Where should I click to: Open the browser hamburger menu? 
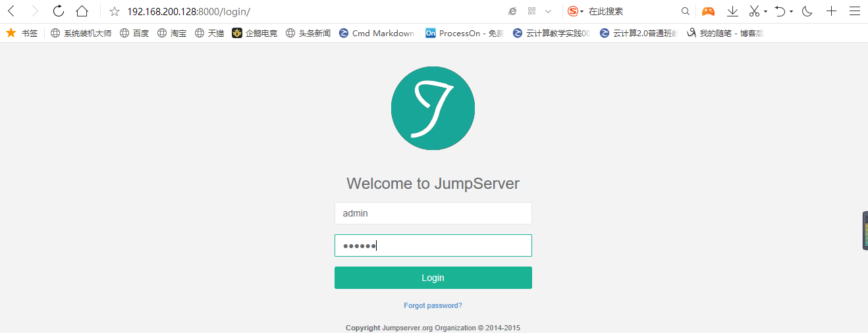[x=855, y=11]
